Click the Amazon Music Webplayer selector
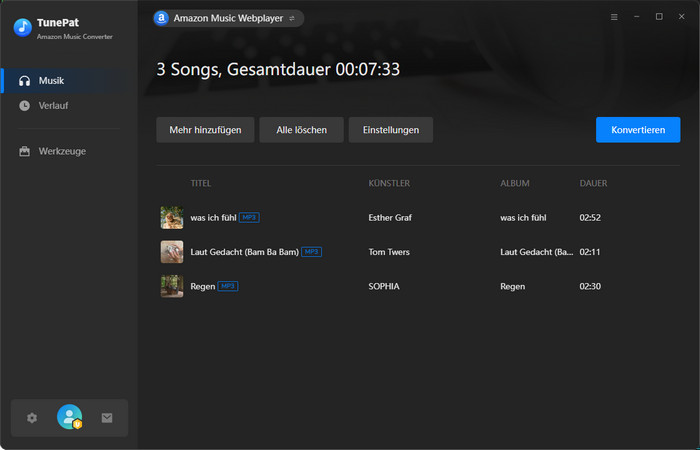Viewport: 700px width, 450px height. pos(229,18)
